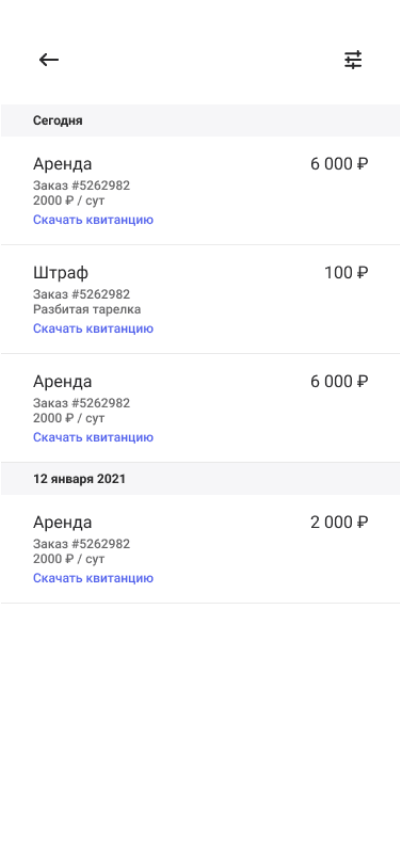
Task: Download receipt for last rental under Сегодня
Action: (93, 437)
